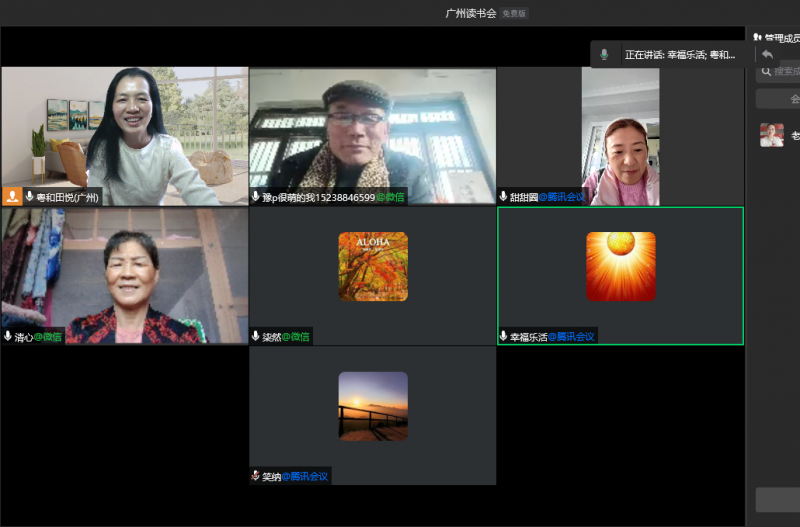Click microphone icon beside 豫p很萌的我 name
800x527 pixels.
tap(256, 197)
